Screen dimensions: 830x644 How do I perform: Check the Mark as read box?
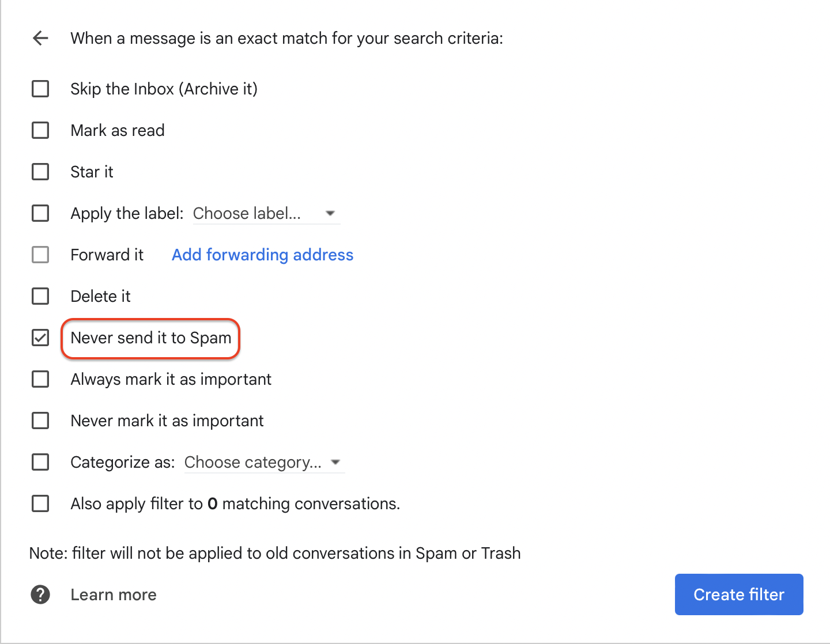pyautogui.click(x=40, y=131)
